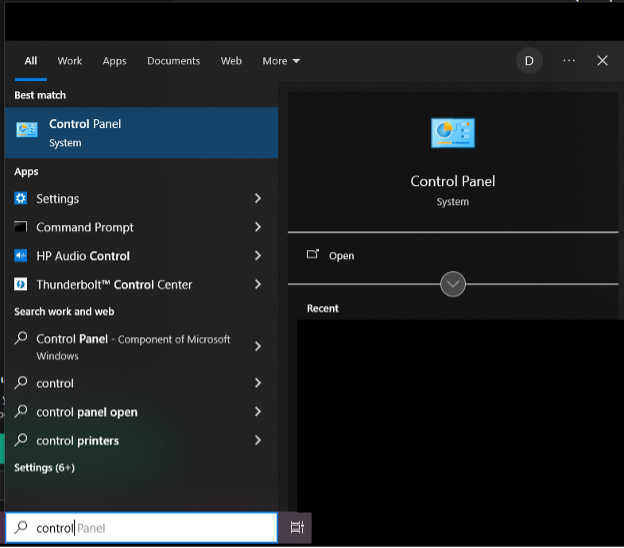This screenshot has width=624, height=548.
Task: Click the magnifier icon in search box
Action: click(x=21, y=527)
